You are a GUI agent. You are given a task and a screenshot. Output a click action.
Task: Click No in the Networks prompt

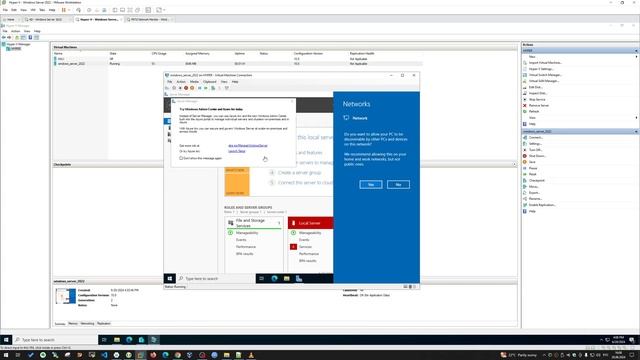398,184
